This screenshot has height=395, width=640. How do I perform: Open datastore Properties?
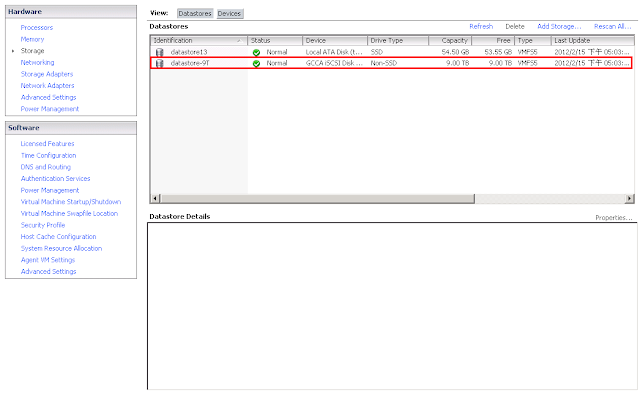(613, 217)
